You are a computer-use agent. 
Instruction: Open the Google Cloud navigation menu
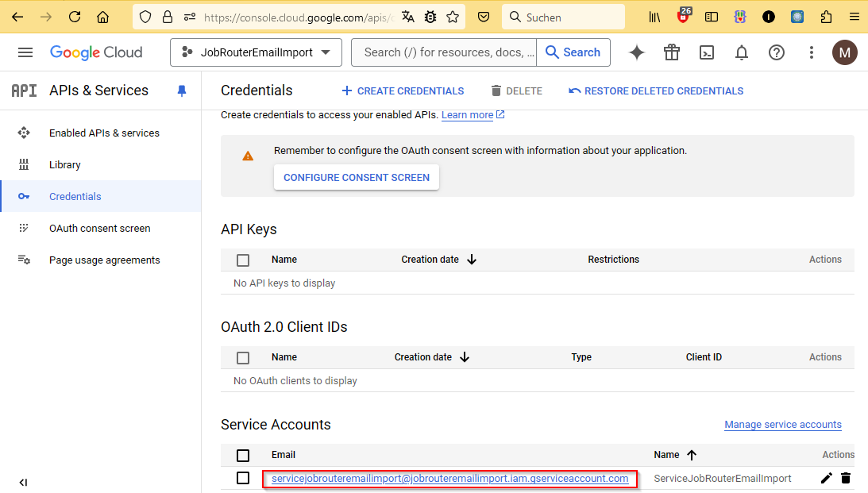25,52
